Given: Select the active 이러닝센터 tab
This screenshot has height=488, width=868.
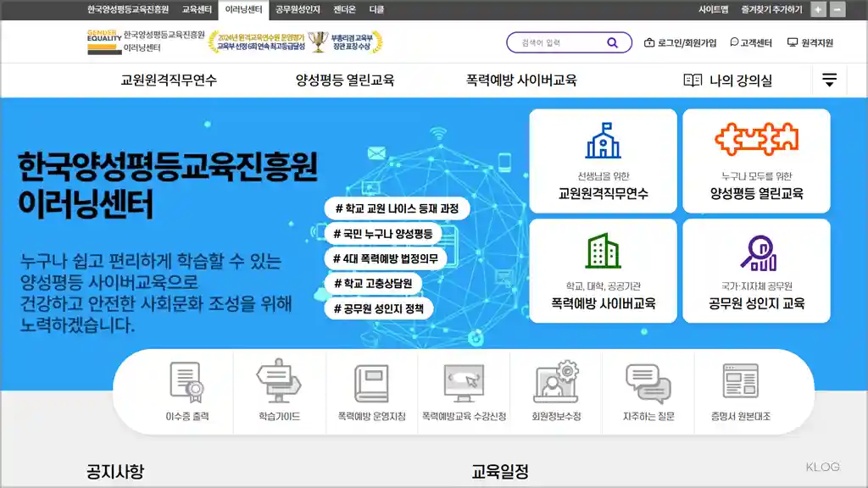Looking at the screenshot, I should (243, 10).
